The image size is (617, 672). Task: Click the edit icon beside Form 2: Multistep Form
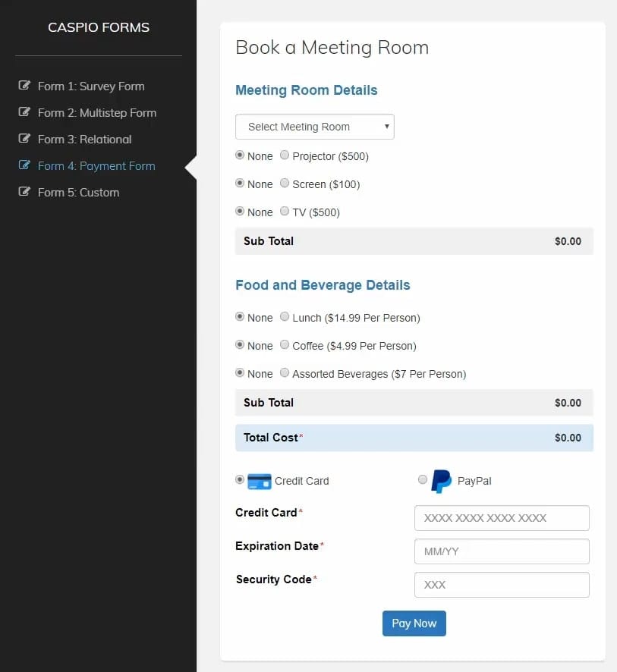click(x=25, y=112)
